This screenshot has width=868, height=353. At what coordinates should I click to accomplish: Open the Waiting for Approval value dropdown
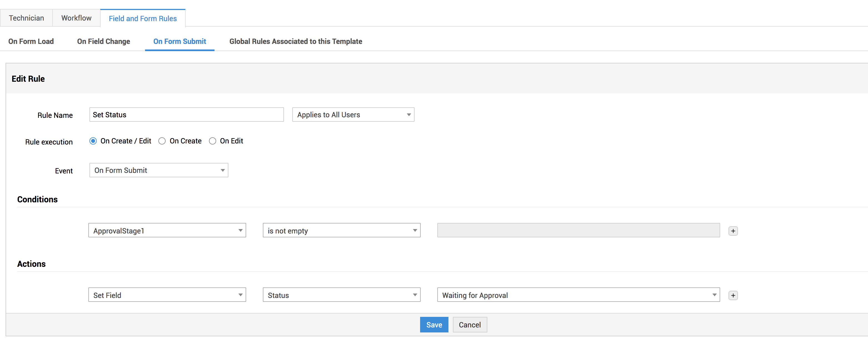pyautogui.click(x=578, y=295)
